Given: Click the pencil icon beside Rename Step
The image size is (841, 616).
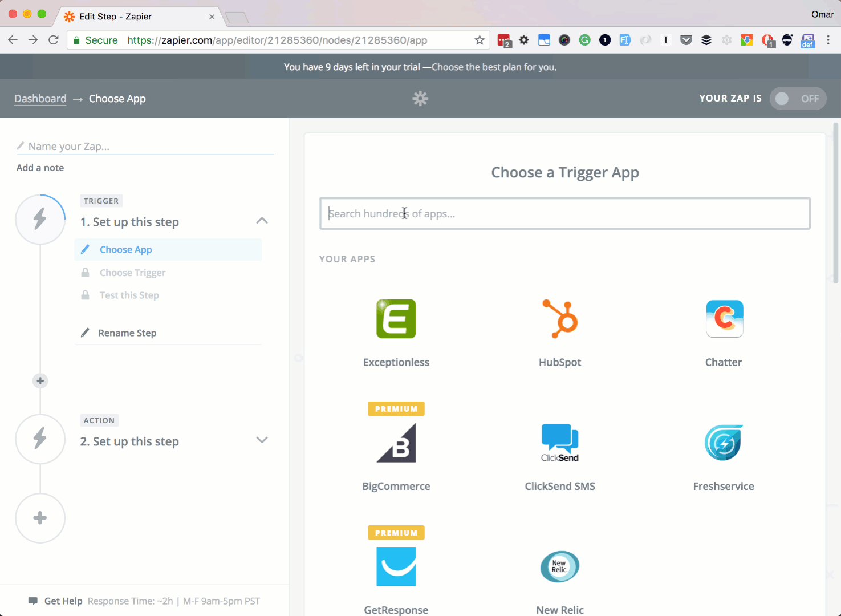Looking at the screenshot, I should (x=85, y=333).
